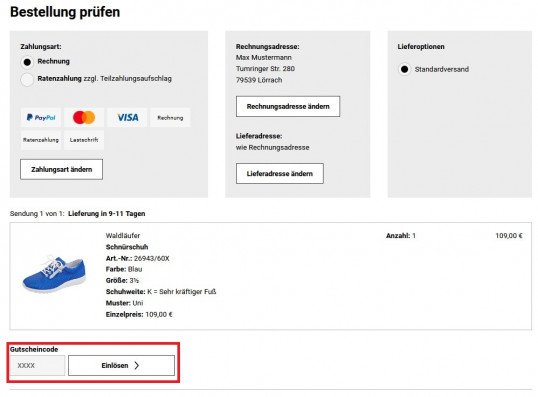The image size is (538, 397).
Task: Click the Anzahl: 1 quantity text
Action: pos(401,236)
